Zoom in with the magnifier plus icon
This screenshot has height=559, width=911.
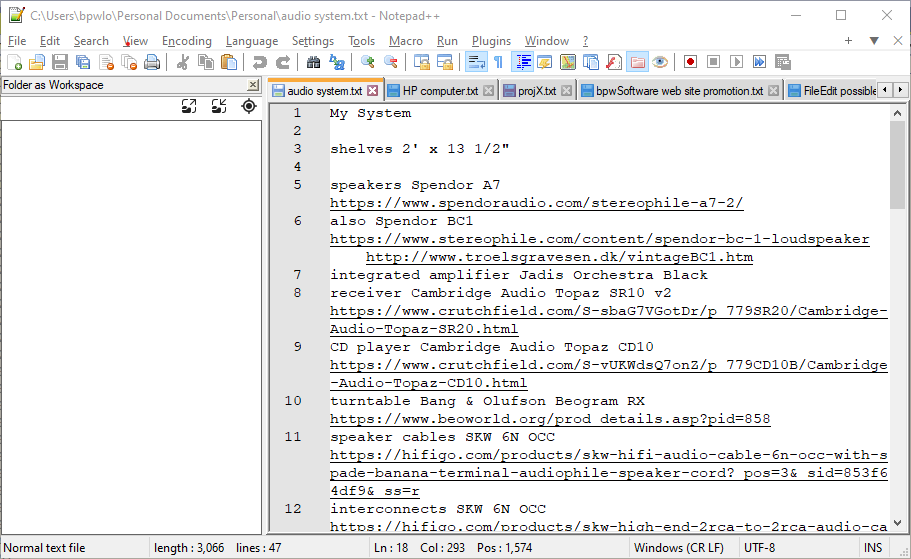click(x=367, y=62)
